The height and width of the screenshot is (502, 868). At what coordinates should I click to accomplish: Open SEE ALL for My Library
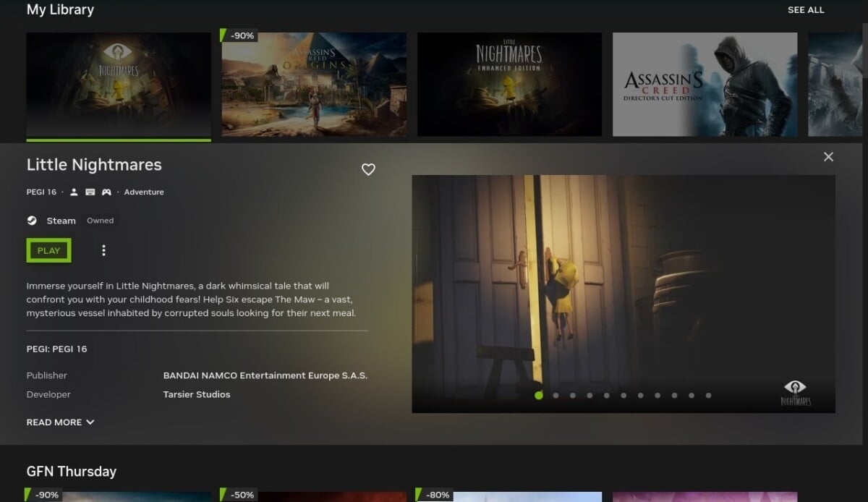[805, 10]
